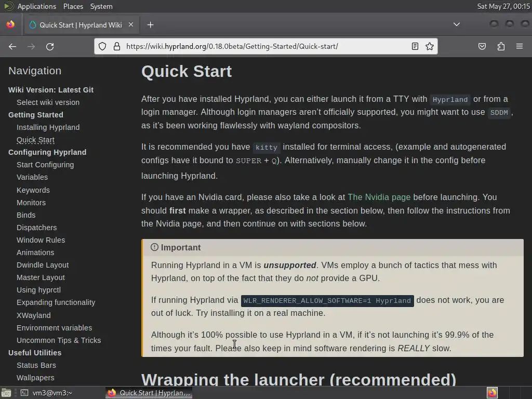Click the SDDM inline code text

point(499,113)
